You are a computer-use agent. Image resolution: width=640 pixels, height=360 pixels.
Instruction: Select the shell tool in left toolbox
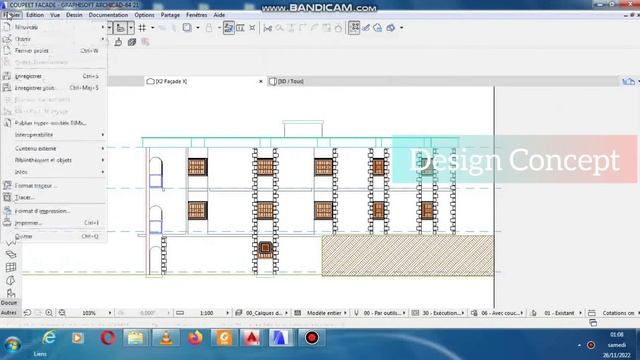tap(11, 280)
